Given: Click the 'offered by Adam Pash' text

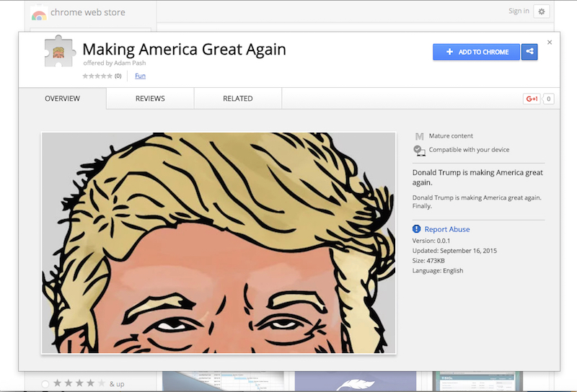Looking at the screenshot, I should click(x=115, y=63).
